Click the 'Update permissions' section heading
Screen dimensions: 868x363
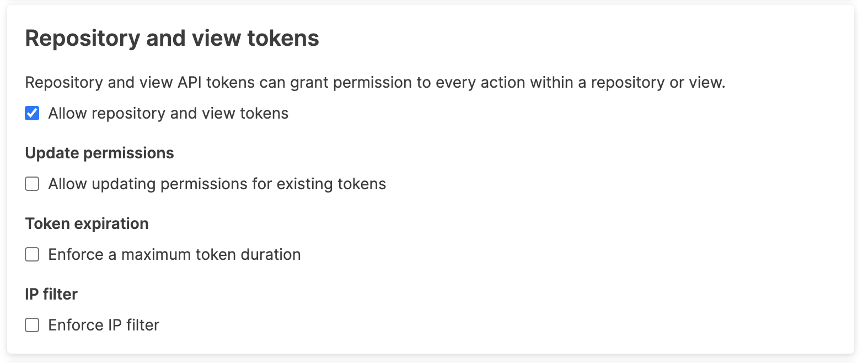coord(99,153)
